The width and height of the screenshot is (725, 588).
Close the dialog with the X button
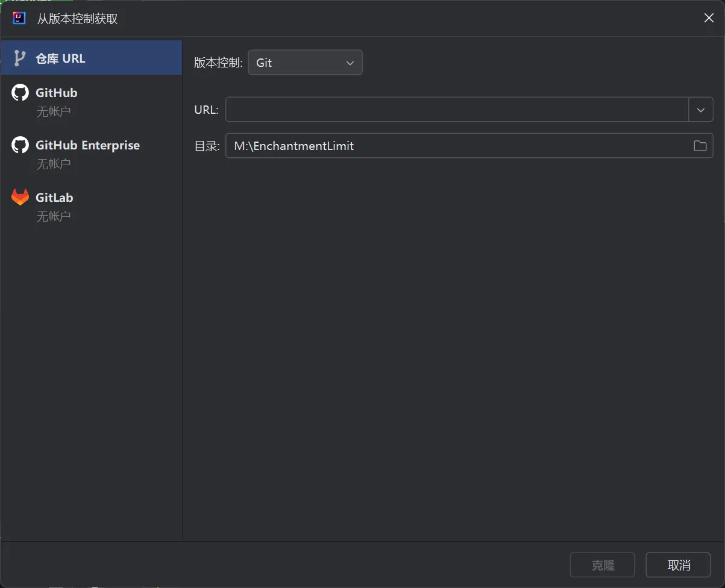coord(709,18)
